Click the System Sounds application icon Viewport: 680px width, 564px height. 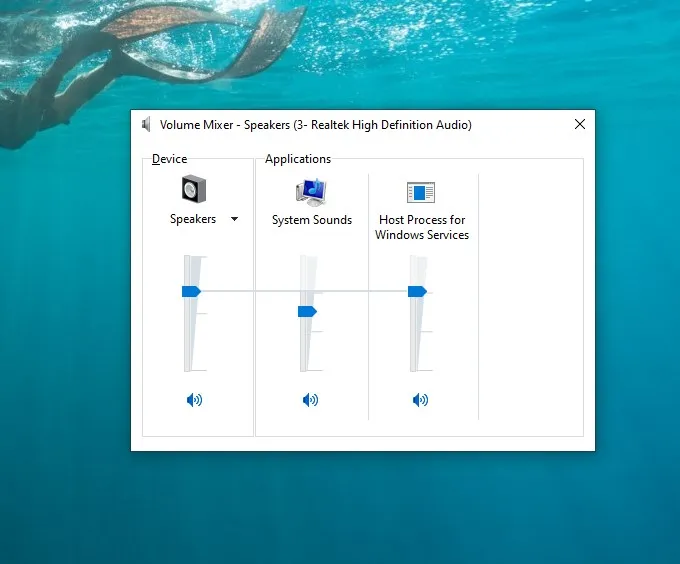tap(311, 190)
